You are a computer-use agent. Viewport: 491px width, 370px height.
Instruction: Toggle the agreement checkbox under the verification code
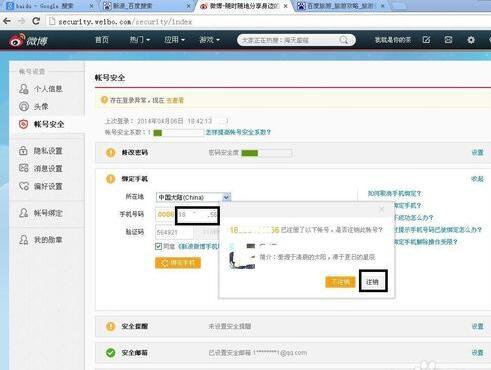tap(159, 247)
